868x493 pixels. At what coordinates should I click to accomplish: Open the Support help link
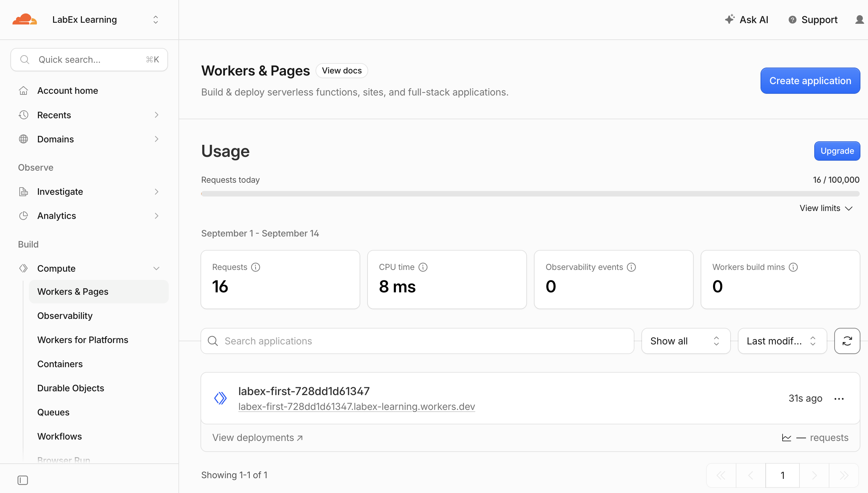click(813, 20)
